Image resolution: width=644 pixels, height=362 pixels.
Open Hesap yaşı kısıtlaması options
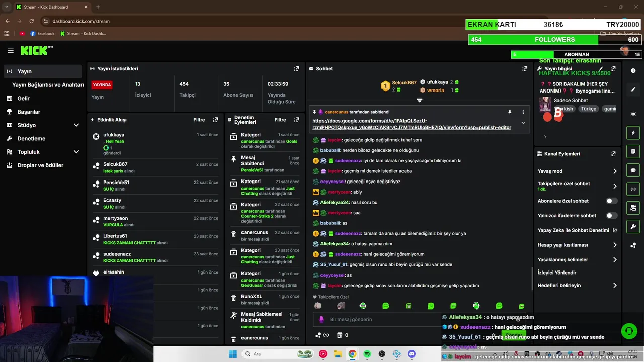point(577,245)
